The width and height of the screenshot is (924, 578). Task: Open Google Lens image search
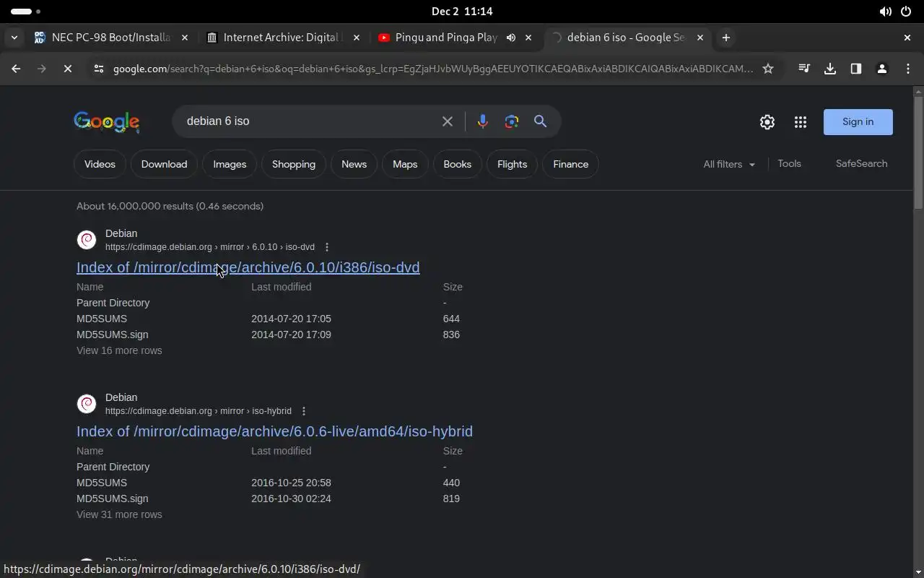pyautogui.click(x=512, y=121)
